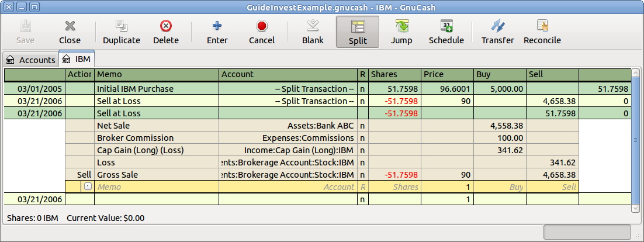Click the empty Memo field in the split row
Screen dimensions: 644x242
click(x=156, y=187)
